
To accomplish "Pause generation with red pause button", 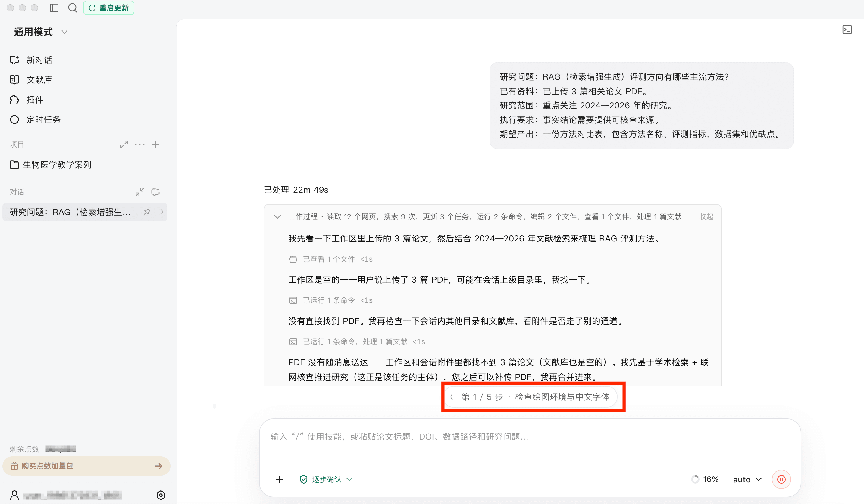I will tap(781, 479).
